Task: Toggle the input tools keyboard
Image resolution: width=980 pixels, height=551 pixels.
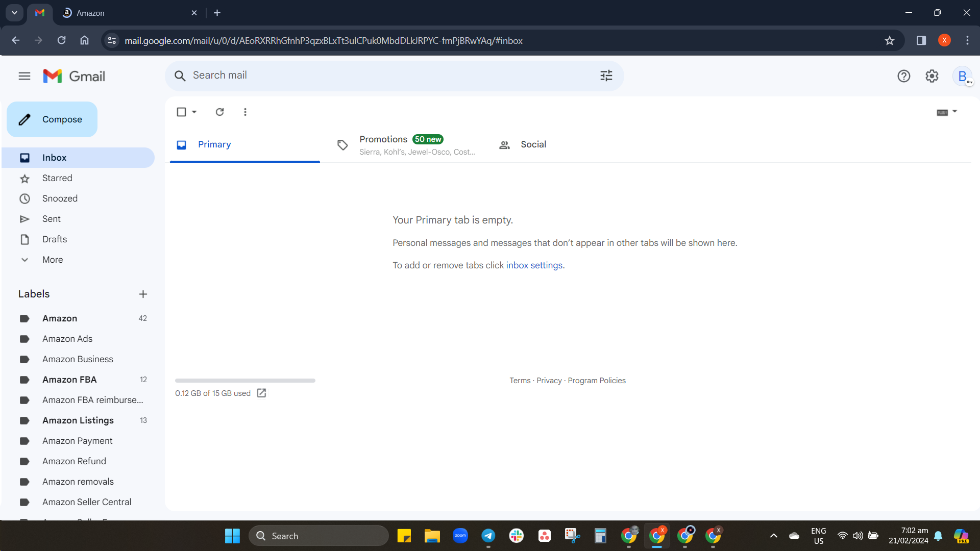Action: tap(942, 112)
